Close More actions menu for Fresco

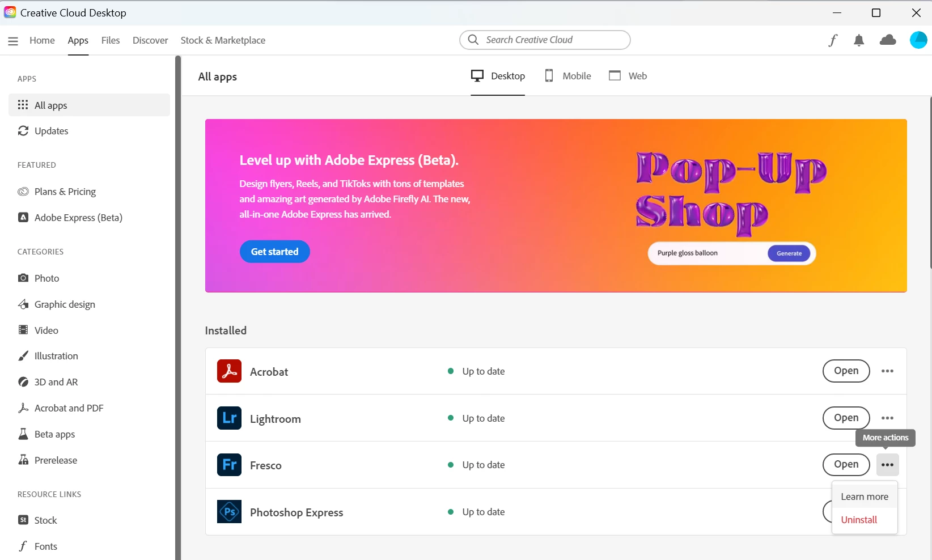tap(887, 465)
